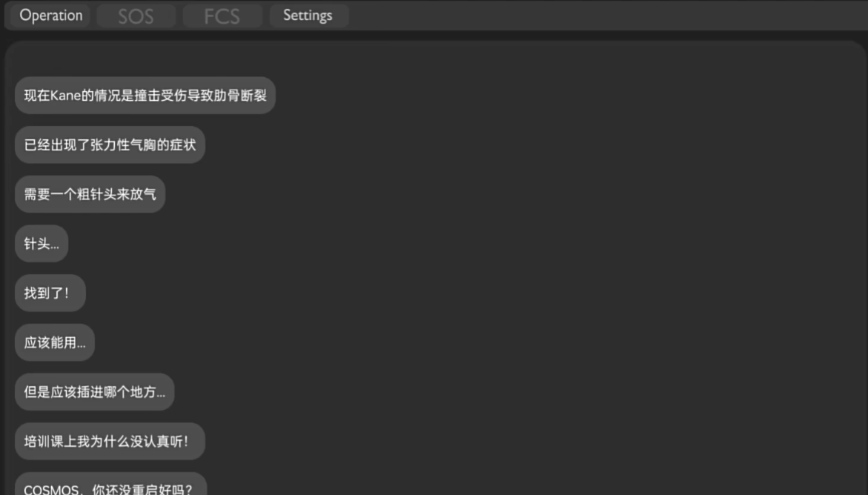Click the message about Kane's 肋骨断裂
The image size is (868, 495).
click(145, 96)
